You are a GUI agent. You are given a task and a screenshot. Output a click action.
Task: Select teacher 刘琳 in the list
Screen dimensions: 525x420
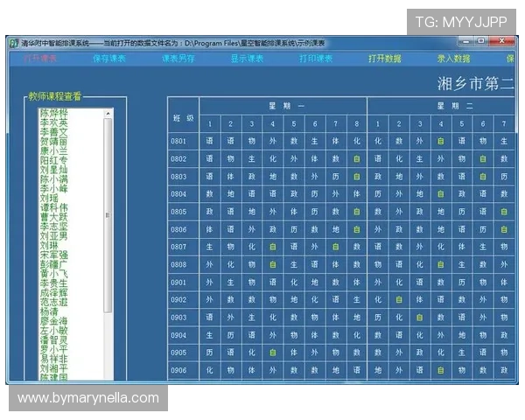pyautogui.click(x=49, y=246)
